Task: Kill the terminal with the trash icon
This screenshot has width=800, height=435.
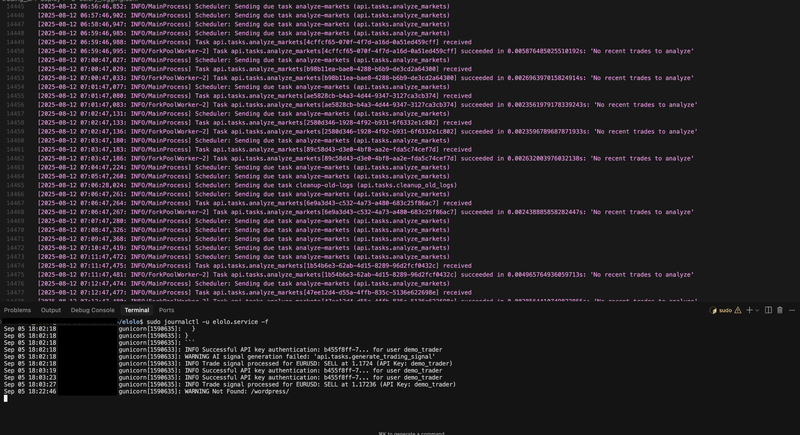Action: pos(780,310)
